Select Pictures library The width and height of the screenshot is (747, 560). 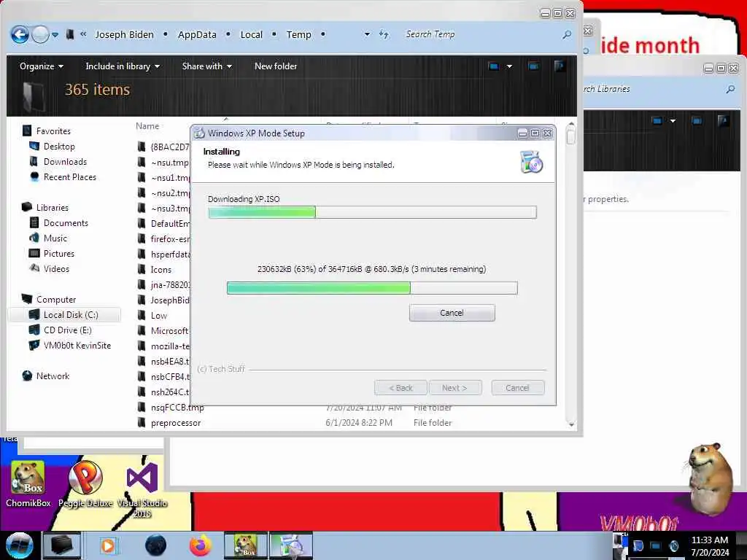tap(59, 253)
